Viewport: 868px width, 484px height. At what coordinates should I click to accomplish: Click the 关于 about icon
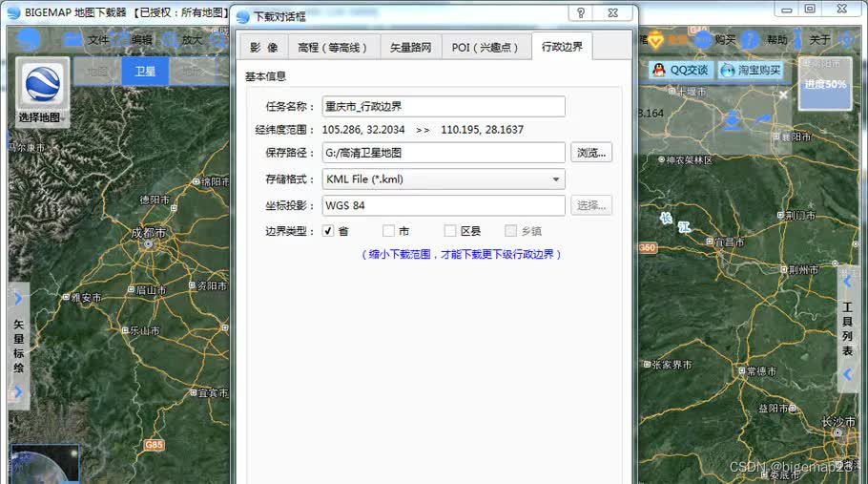click(x=797, y=39)
